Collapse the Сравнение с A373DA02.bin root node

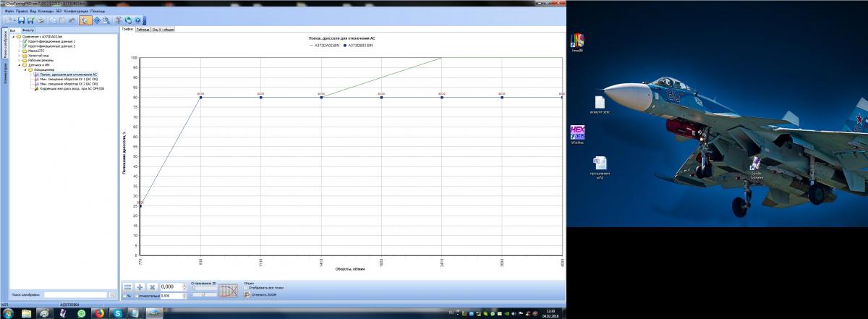tap(13, 36)
